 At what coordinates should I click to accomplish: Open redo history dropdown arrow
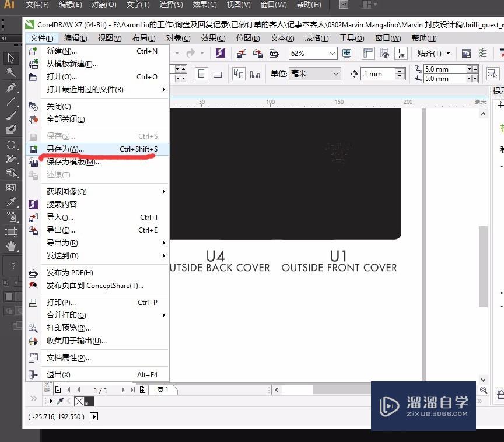[202, 53]
